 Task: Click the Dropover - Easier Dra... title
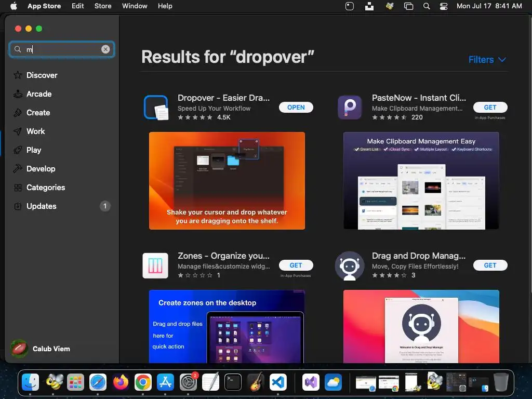223,98
